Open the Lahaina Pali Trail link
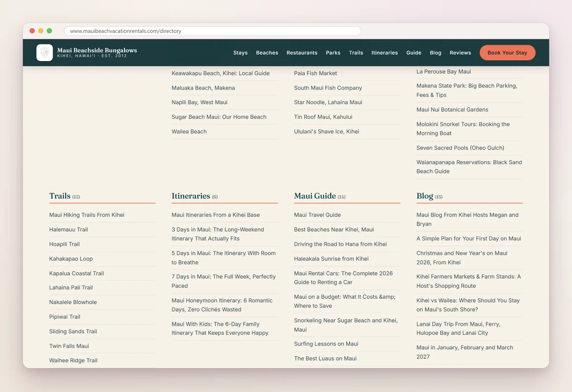 pos(71,288)
